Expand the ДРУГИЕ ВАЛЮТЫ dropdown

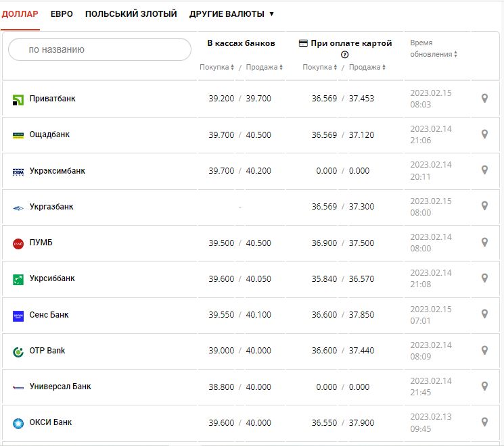pyautogui.click(x=231, y=14)
